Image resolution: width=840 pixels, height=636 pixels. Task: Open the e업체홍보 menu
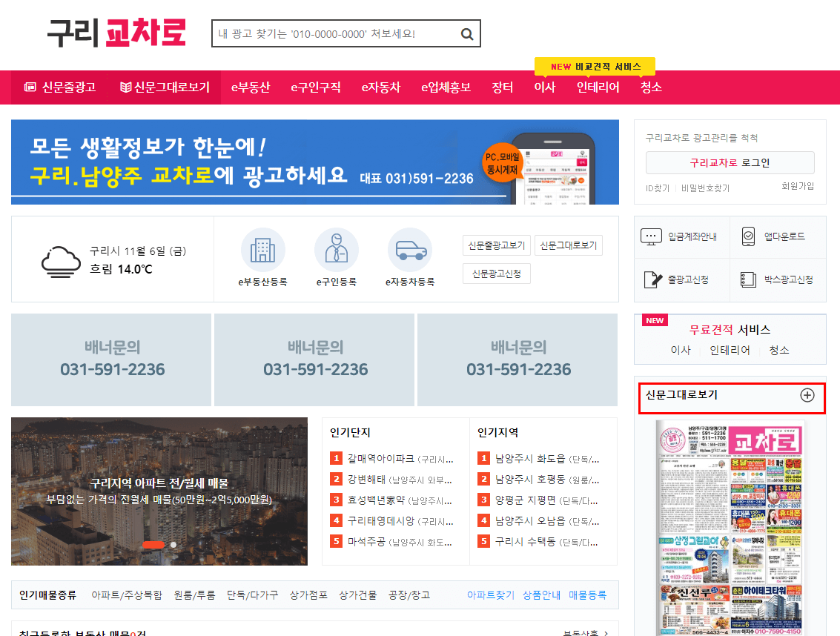446,87
